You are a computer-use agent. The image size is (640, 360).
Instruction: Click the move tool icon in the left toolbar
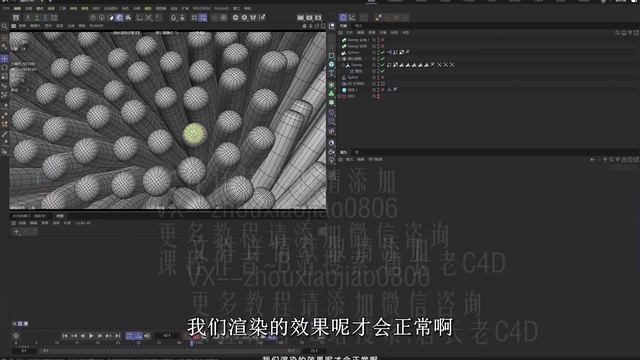pyautogui.click(x=4, y=59)
